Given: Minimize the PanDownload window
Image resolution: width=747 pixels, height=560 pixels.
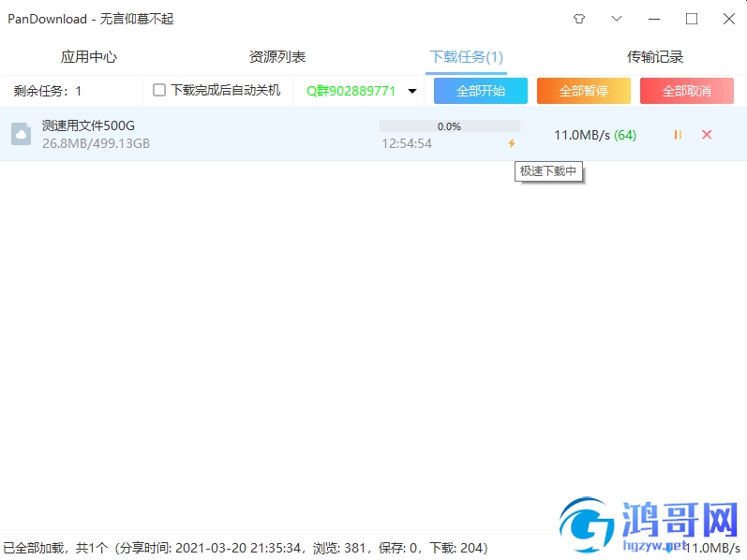Looking at the screenshot, I should [654, 19].
